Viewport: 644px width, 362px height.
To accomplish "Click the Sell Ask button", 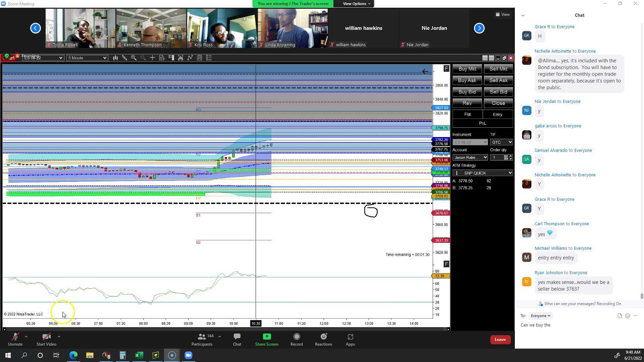I will click(x=498, y=80).
